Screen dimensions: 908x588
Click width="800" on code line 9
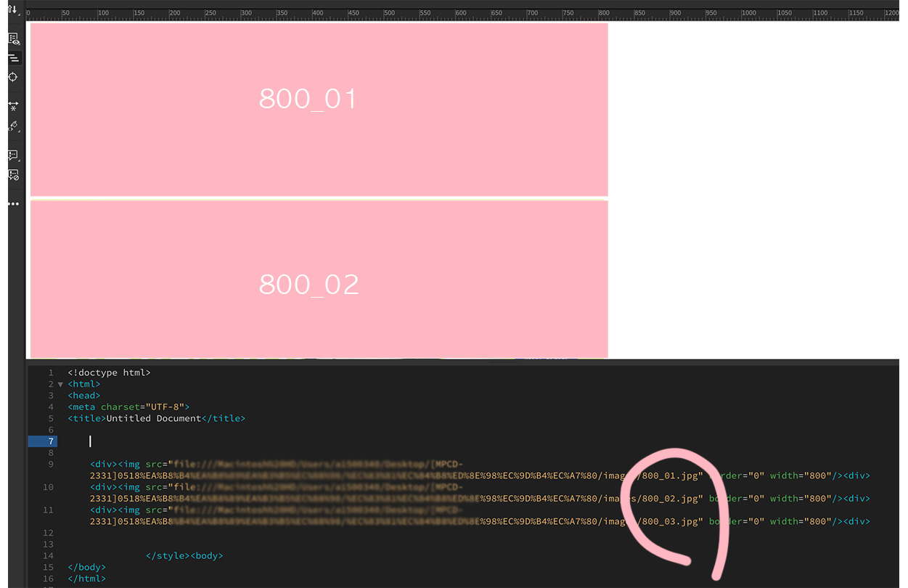(801, 476)
